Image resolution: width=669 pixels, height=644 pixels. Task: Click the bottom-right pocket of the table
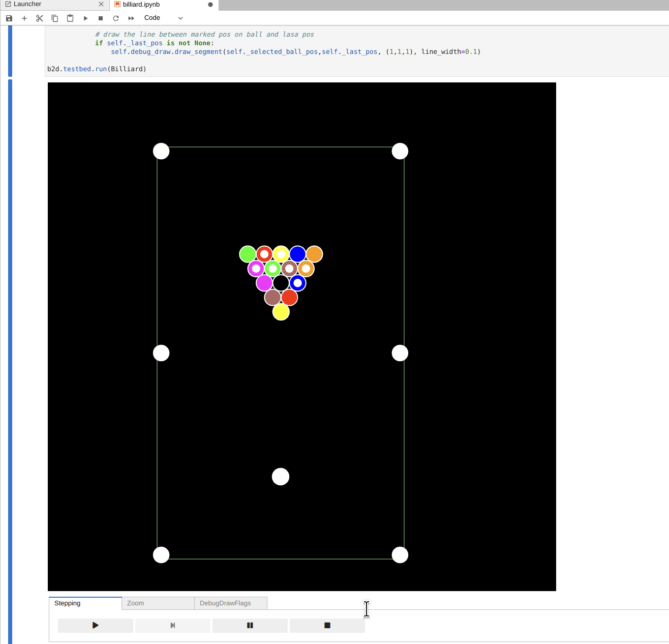[400, 555]
